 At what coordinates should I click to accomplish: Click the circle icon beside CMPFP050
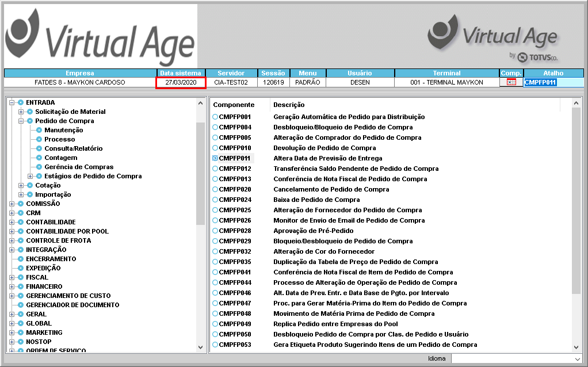point(215,334)
